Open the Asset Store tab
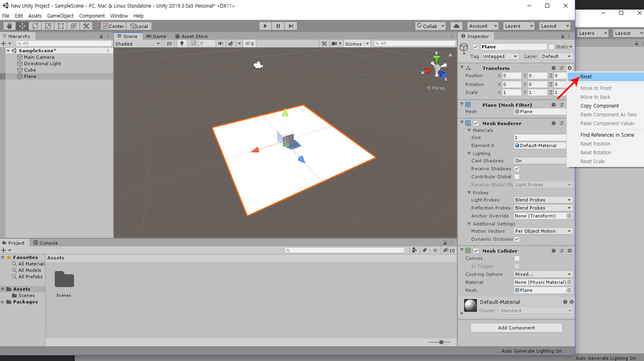This screenshot has width=644, height=361. point(191,36)
